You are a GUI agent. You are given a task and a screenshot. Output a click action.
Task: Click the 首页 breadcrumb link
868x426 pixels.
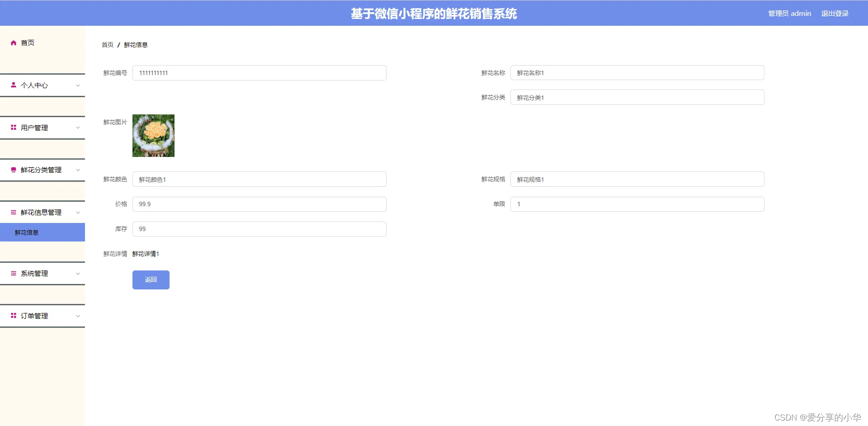[108, 45]
